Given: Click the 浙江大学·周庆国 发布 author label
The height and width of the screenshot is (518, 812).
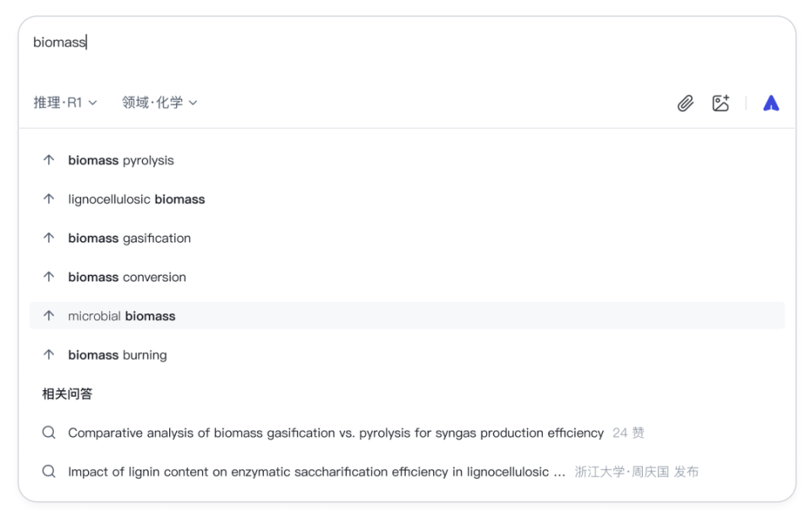Looking at the screenshot, I should (636, 471).
